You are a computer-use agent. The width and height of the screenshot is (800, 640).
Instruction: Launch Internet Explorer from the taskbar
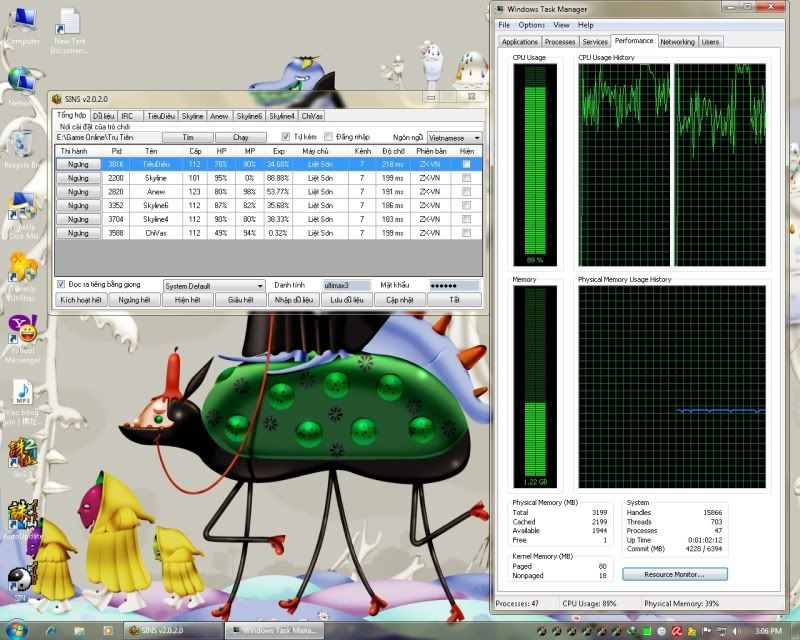(52, 631)
